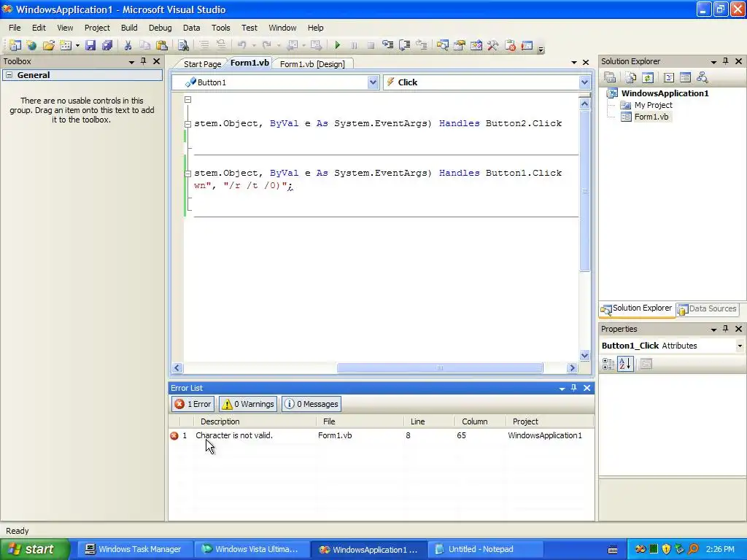
Task: Click the Paste clipboard icon
Action: tap(162, 45)
